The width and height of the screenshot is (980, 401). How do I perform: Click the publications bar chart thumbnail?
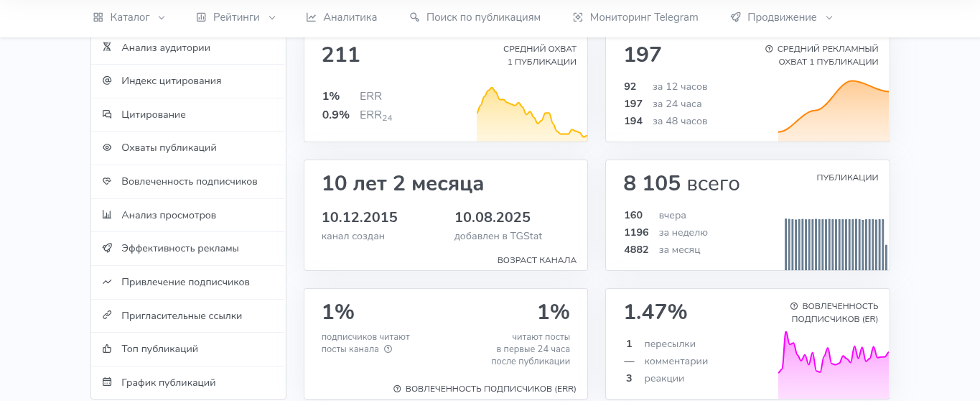pyautogui.click(x=836, y=244)
